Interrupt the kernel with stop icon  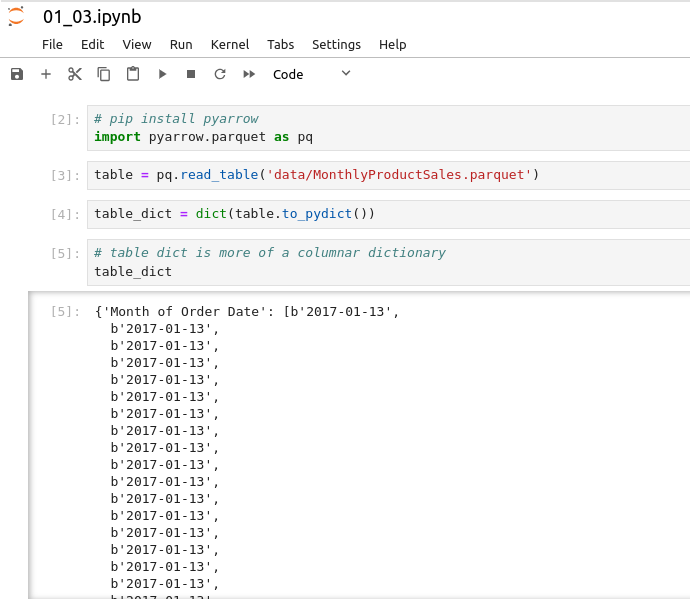click(x=191, y=74)
